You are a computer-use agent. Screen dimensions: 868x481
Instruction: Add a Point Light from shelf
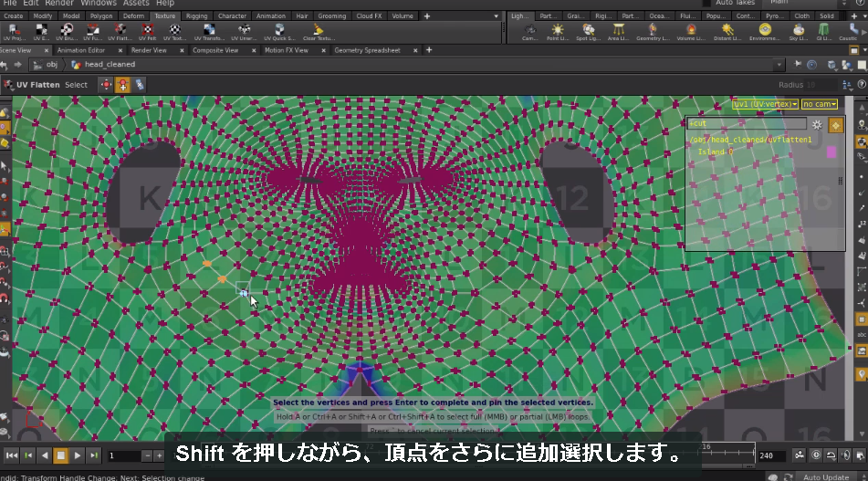coord(557,32)
